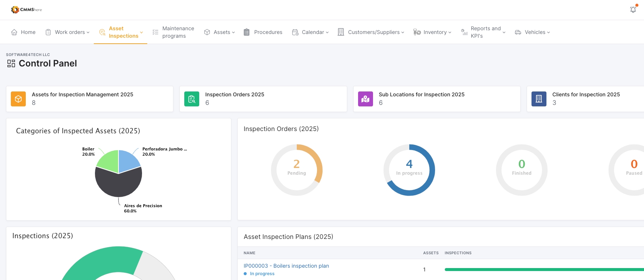The width and height of the screenshot is (644, 280).
Task: Click the notification bell icon
Action: pyautogui.click(x=633, y=10)
